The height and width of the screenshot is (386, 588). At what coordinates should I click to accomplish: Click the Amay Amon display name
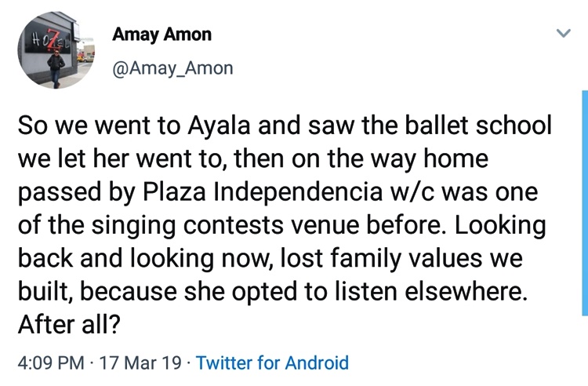162,35
